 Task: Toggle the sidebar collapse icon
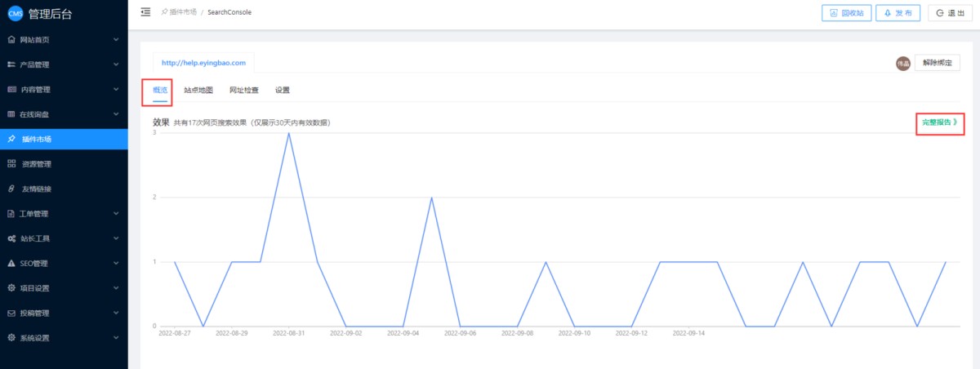(x=145, y=12)
